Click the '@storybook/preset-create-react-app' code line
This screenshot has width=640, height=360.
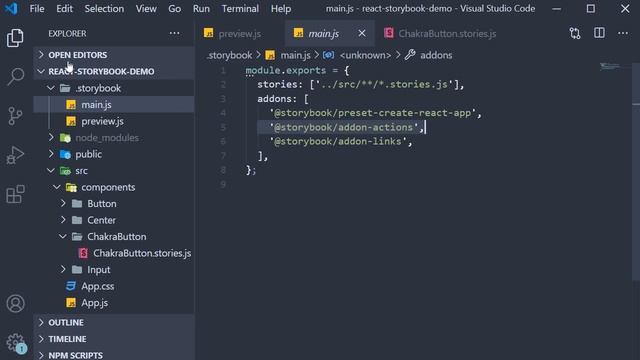[375, 113]
